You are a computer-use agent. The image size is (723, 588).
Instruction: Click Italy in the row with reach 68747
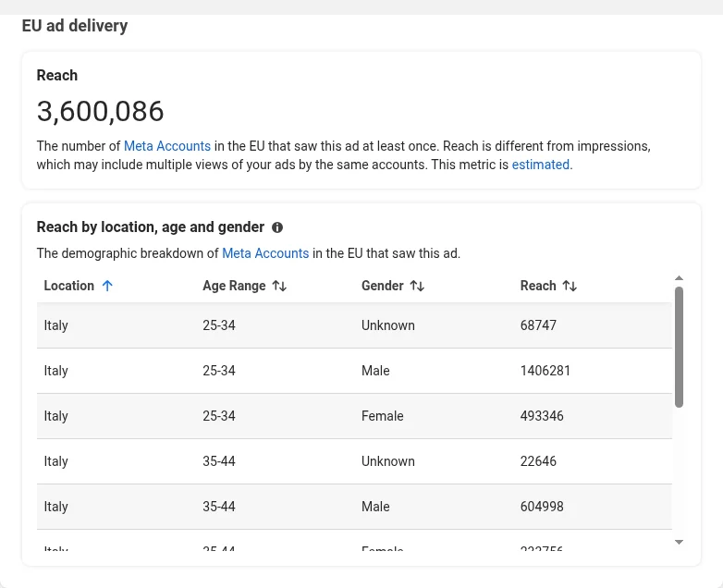[55, 325]
